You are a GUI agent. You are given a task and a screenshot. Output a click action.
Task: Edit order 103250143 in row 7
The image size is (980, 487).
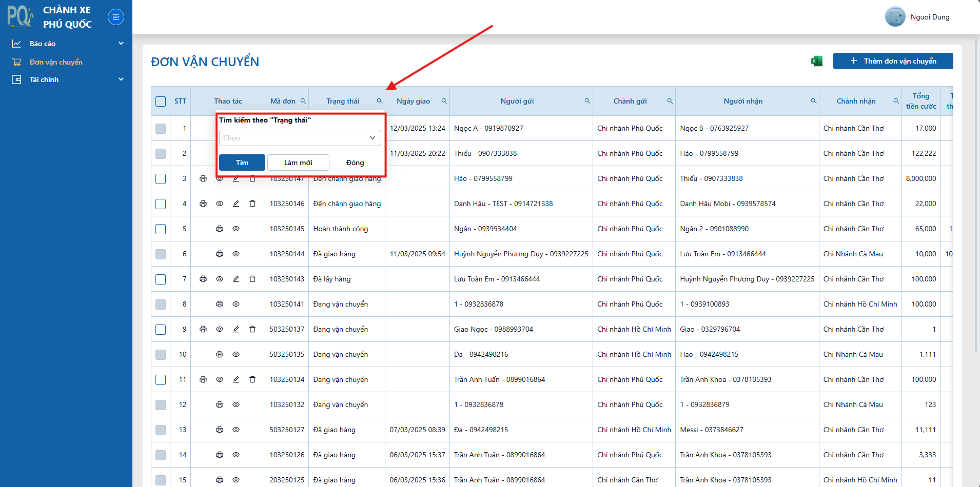[x=236, y=279]
